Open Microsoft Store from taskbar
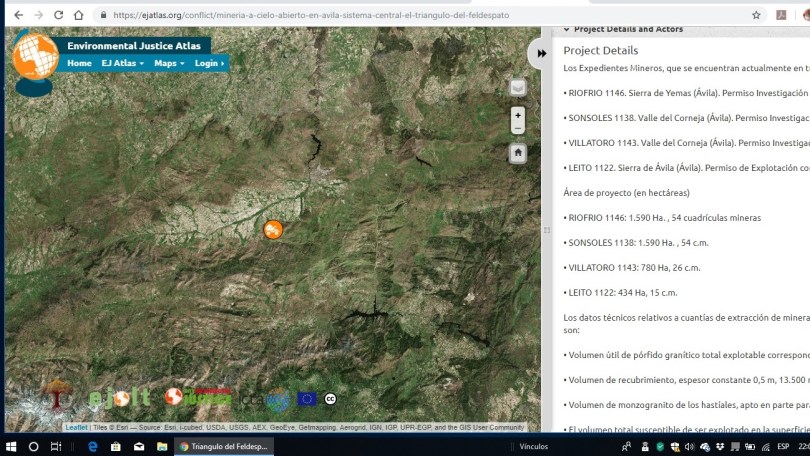Screen dimensions: 810x456 116,446
